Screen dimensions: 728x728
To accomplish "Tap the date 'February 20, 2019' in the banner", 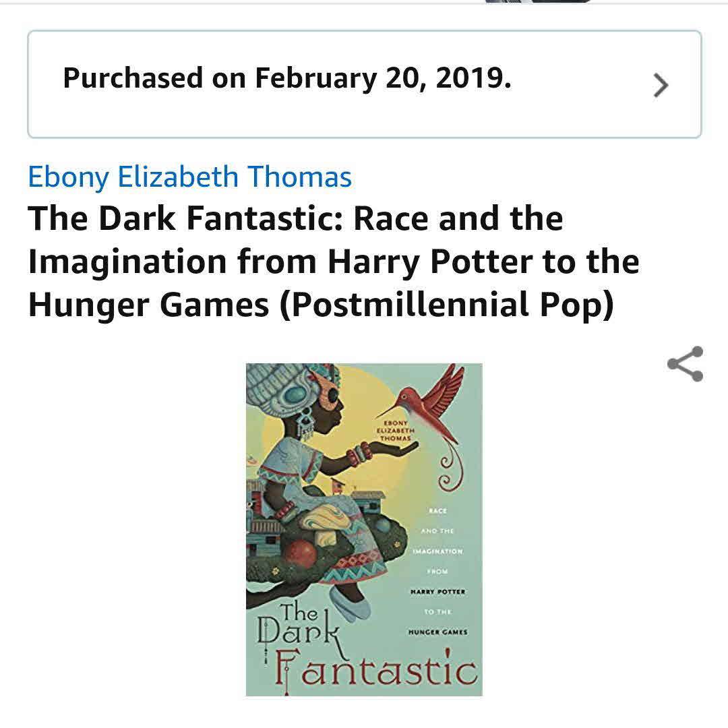I will click(x=383, y=78).
